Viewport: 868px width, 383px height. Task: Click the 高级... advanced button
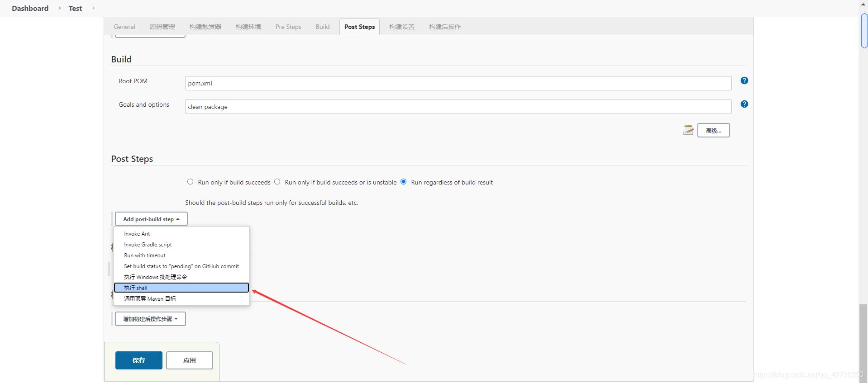[x=714, y=130]
